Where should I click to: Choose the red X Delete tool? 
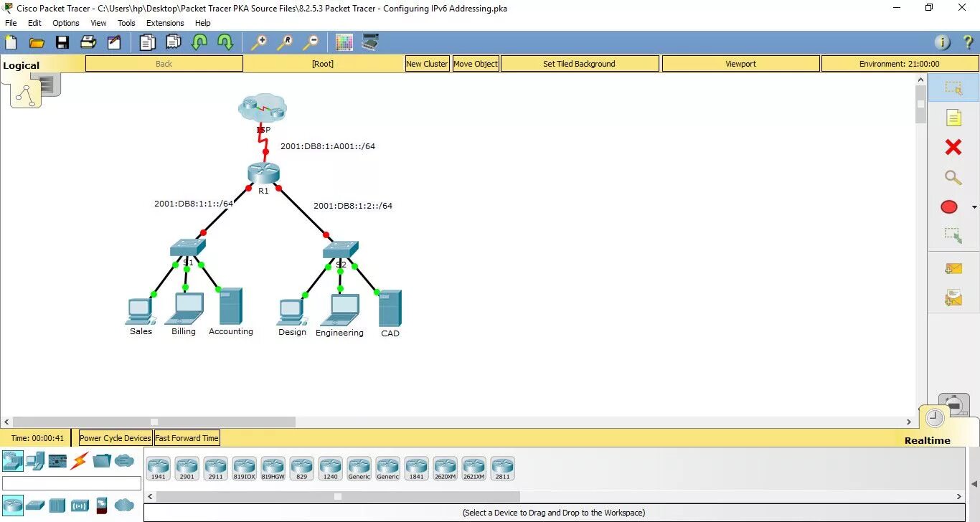[x=953, y=147]
